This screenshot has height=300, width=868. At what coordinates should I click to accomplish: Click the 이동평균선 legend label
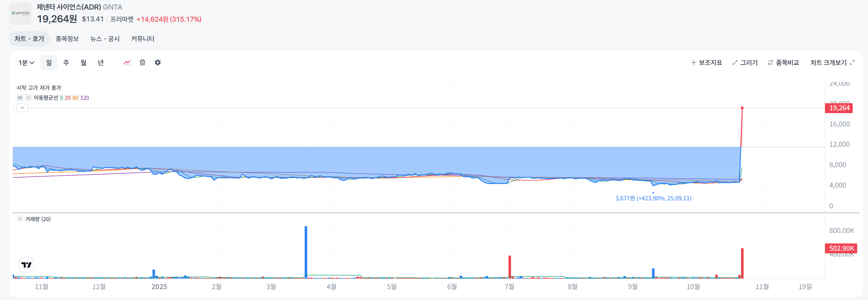(46, 98)
